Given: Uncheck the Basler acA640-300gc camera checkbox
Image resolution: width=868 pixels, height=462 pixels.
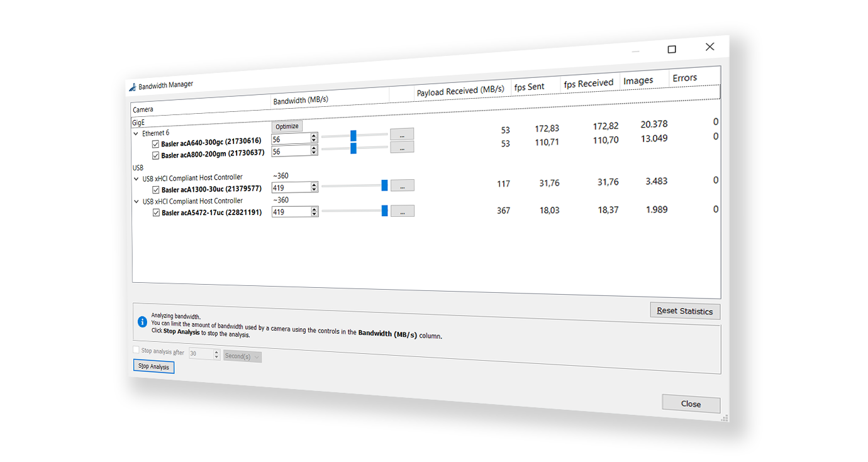Looking at the screenshot, I should click(x=156, y=145).
